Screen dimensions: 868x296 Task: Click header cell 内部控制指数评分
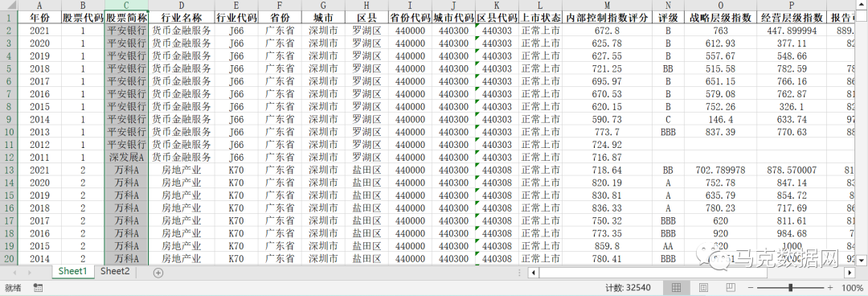click(x=608, y=17)
